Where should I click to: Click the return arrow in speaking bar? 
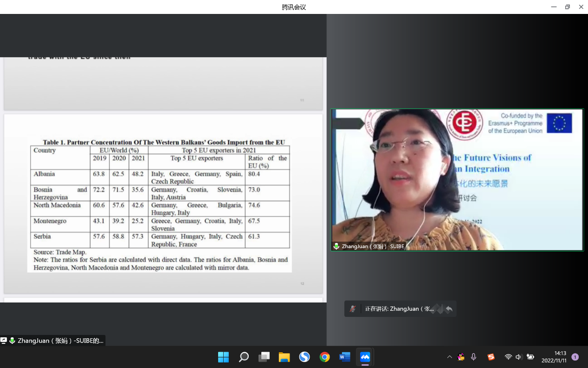[449, 309]
